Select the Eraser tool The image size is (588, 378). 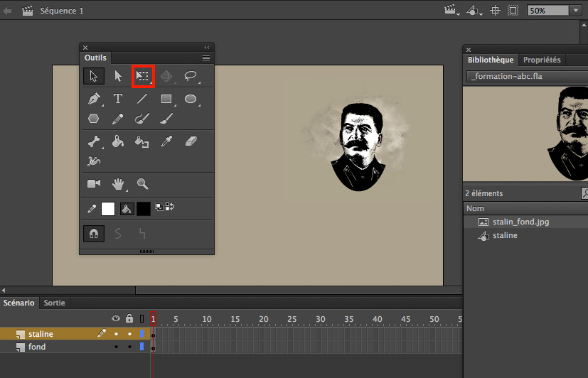pyautogui.click(x=191, y=141)
